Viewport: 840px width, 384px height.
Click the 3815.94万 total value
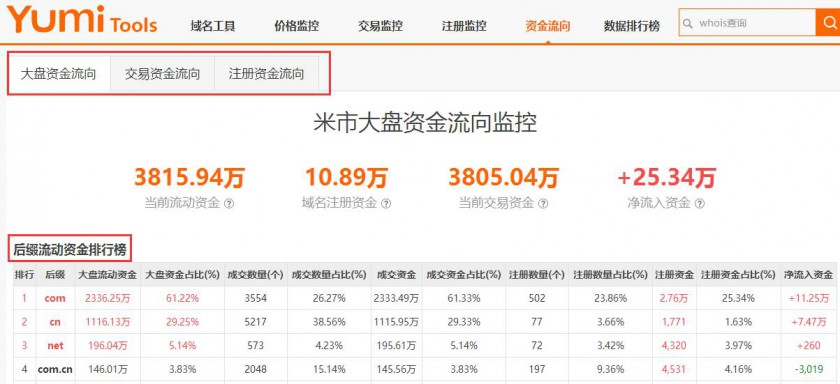[189, 177]
